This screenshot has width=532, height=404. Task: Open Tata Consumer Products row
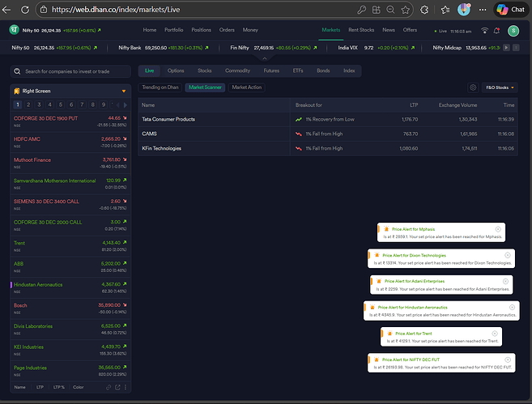pyautogui.click(x=168, y=119)
